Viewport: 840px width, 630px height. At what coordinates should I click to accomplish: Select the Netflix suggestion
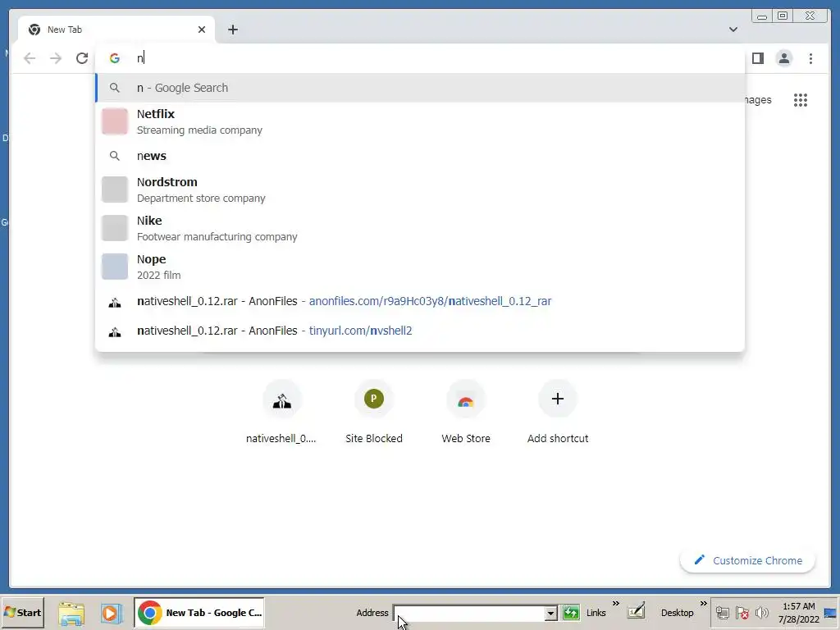tap(420, 121)
